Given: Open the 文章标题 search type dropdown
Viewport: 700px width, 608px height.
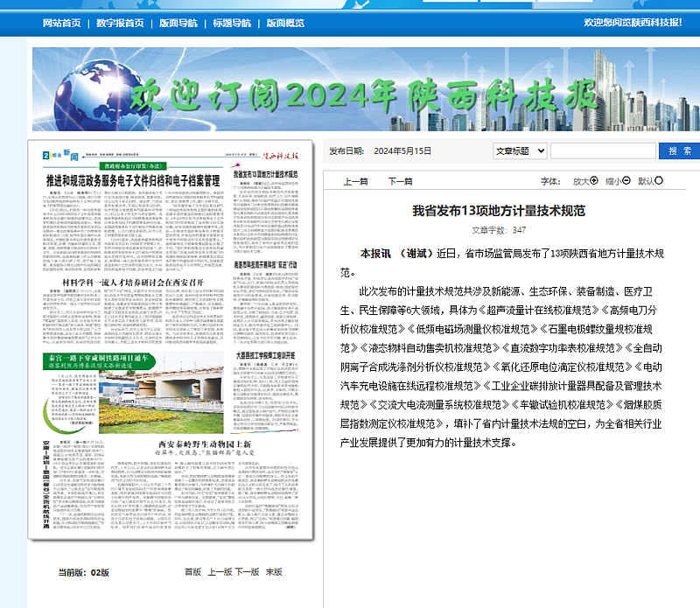Looking at the screenshot, I should point(520,150).
